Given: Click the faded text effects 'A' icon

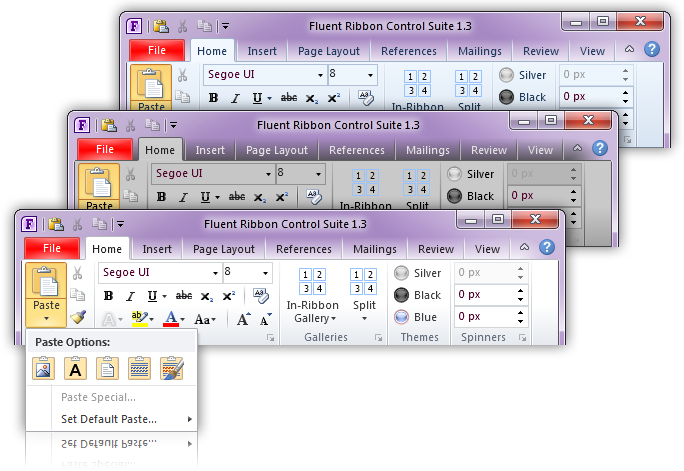Looking at the screenshot, I should 108,319.
